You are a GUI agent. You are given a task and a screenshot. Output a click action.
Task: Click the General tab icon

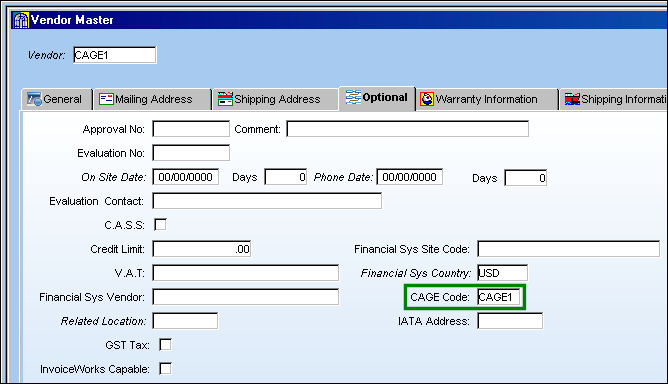(x=34, y=99)
